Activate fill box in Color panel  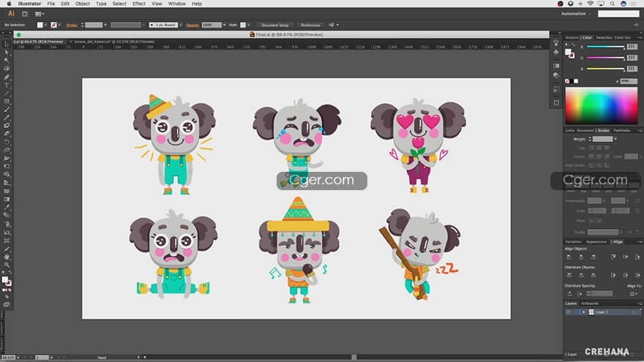click(x=568, y=52)
